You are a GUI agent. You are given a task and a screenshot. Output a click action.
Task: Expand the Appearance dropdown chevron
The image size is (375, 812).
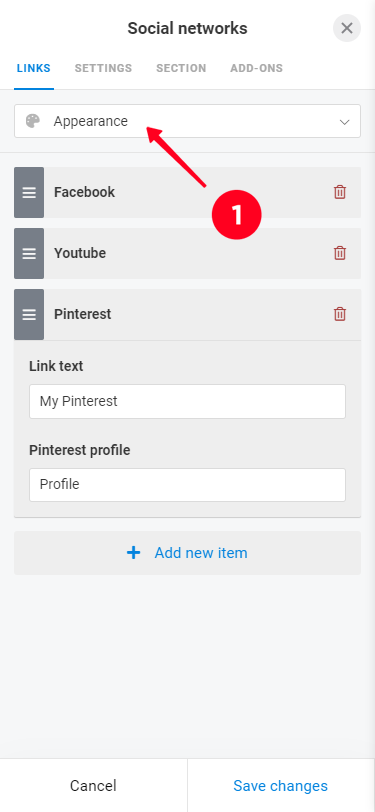[x=344, y=122]
